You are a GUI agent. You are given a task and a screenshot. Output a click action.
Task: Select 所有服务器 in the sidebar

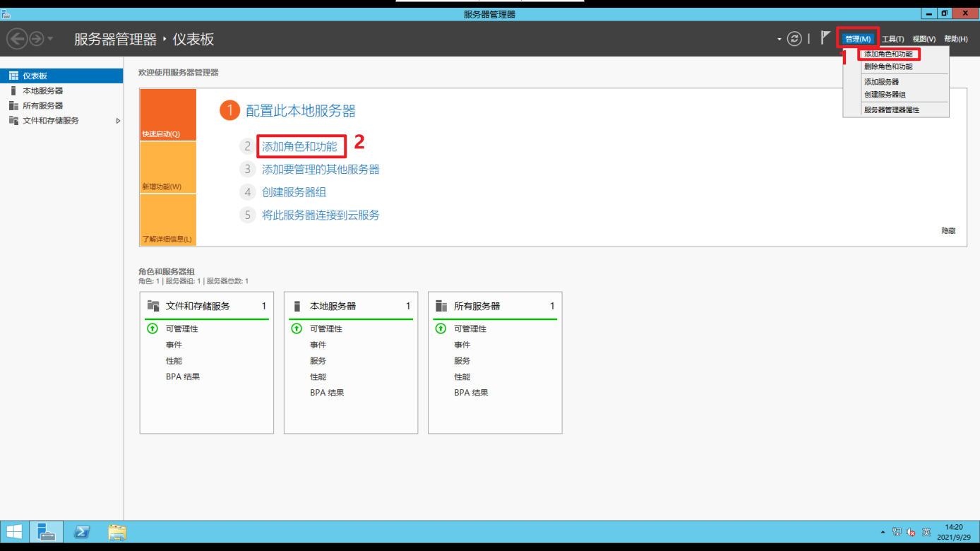coord(61,105)
